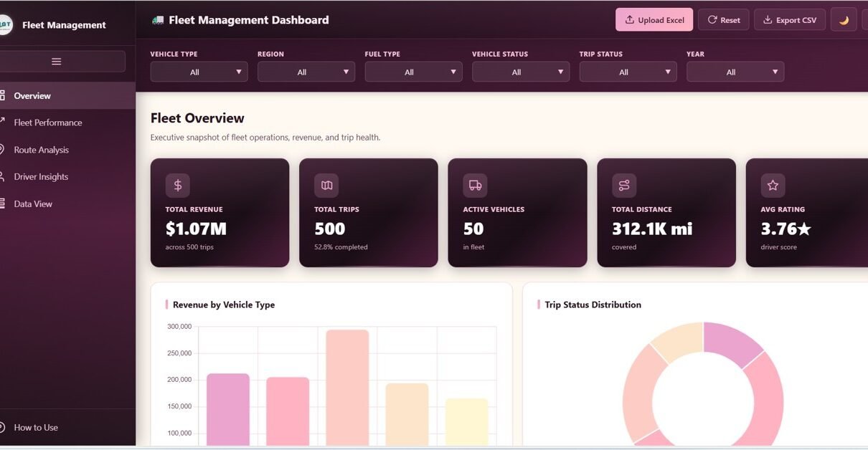
Task: Click the Reset filters button
Action: [x=724, y=20]
